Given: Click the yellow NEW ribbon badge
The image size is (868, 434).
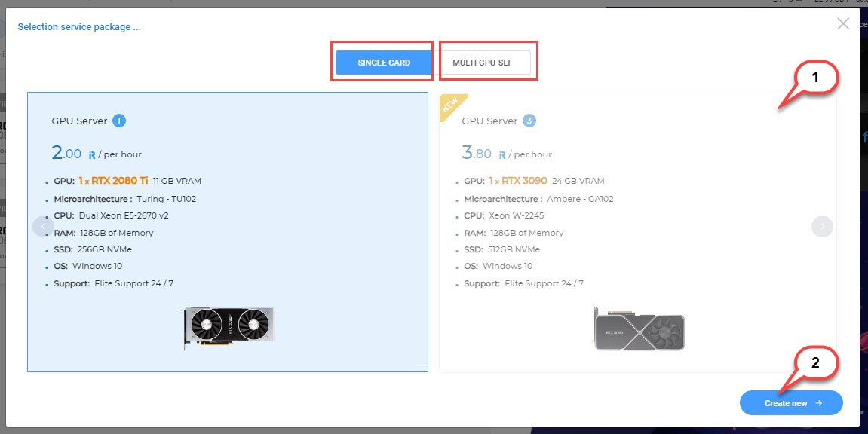Looking at the screenshot, I should pos(452,106).
